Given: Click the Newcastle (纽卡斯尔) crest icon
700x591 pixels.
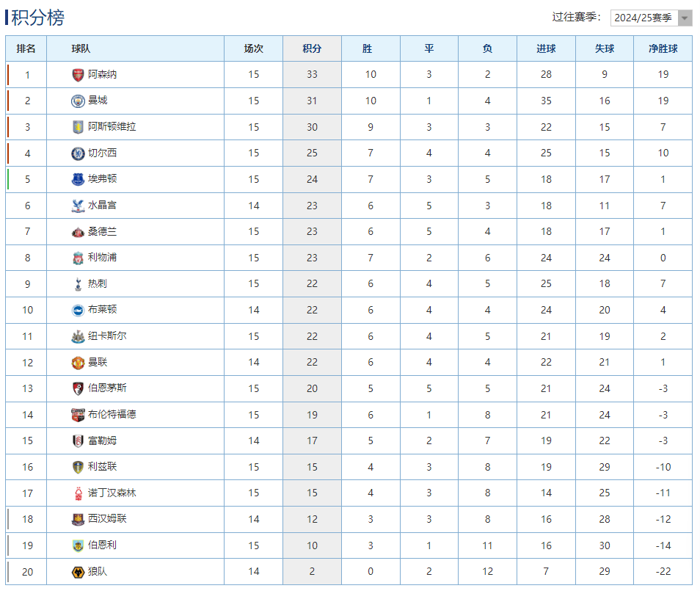Looking at the screenshot, I should [78, 336].
